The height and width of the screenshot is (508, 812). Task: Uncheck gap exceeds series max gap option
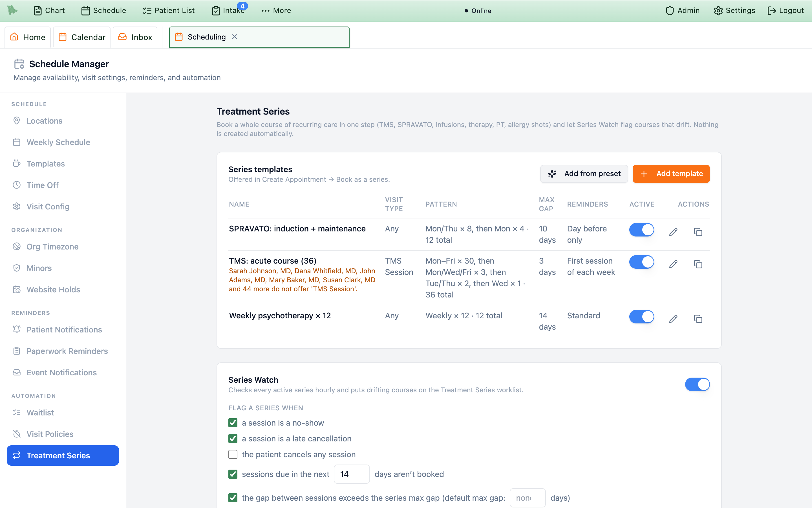click(233, 498)
